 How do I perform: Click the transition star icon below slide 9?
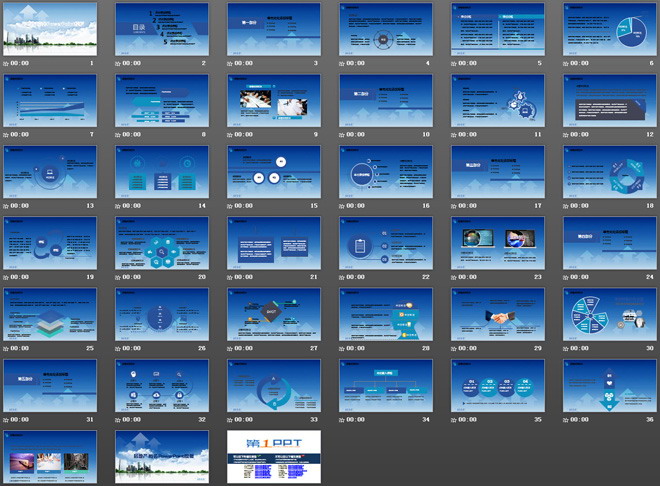[232, 135]
